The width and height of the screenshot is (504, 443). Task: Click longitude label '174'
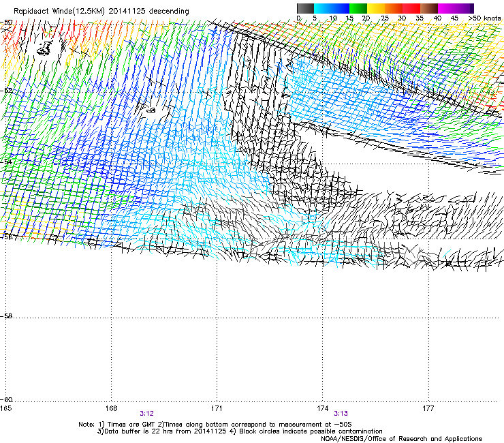point(322,408)
